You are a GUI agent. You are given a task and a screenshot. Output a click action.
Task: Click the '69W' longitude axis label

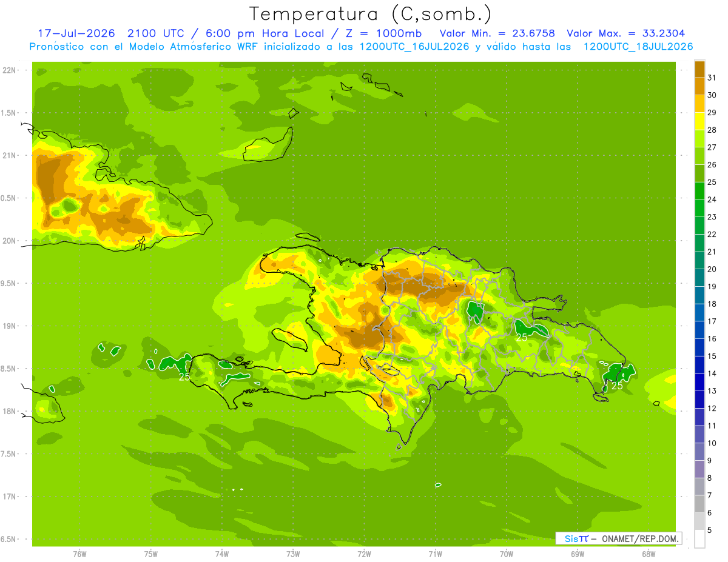coord(578,554)
